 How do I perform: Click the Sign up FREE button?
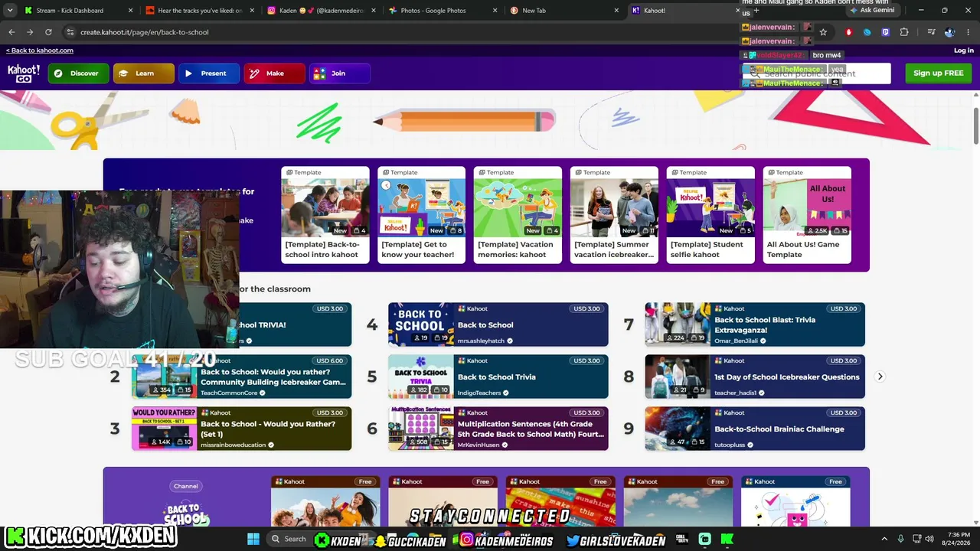point(939,73)
